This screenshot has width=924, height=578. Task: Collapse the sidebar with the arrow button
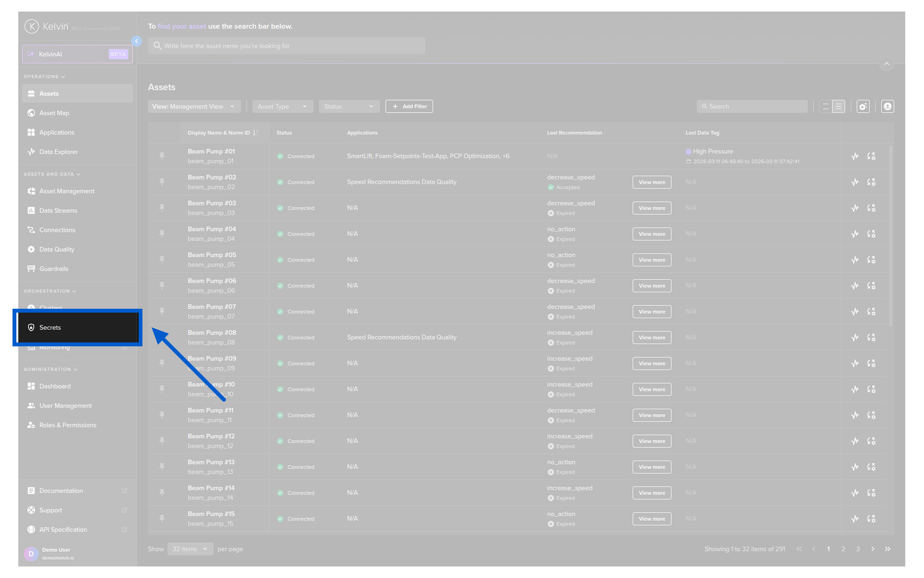pos(137,41)
